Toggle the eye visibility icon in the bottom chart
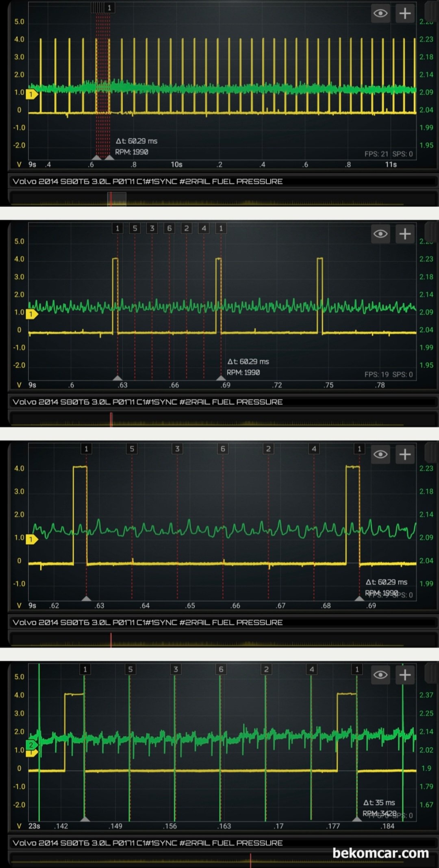This screenshot has height=868, width=439. point(380,675)
